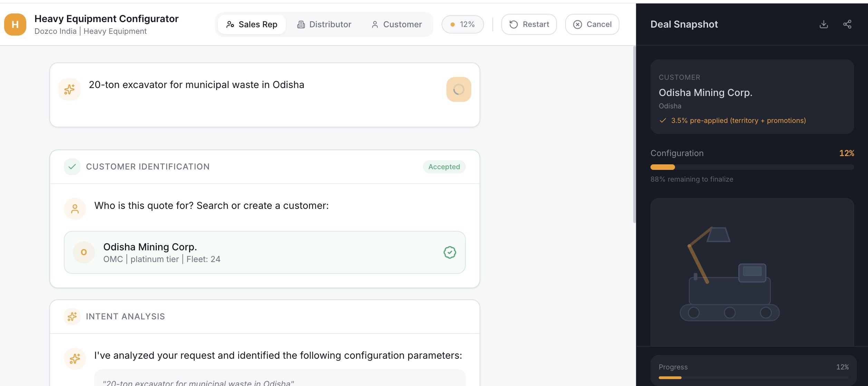Click the orange 12% progress indicator pill
Viewport: 868px width, 386px height.
point(462,24)
